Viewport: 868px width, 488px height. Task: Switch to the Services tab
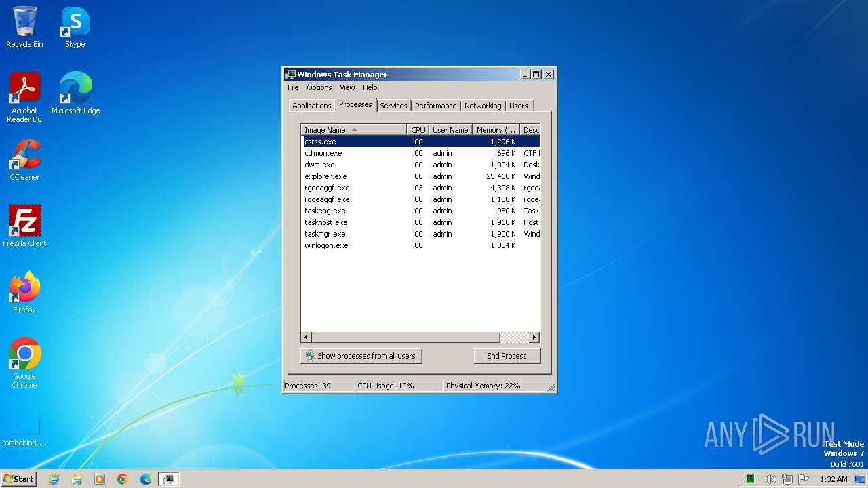(393, 106)
